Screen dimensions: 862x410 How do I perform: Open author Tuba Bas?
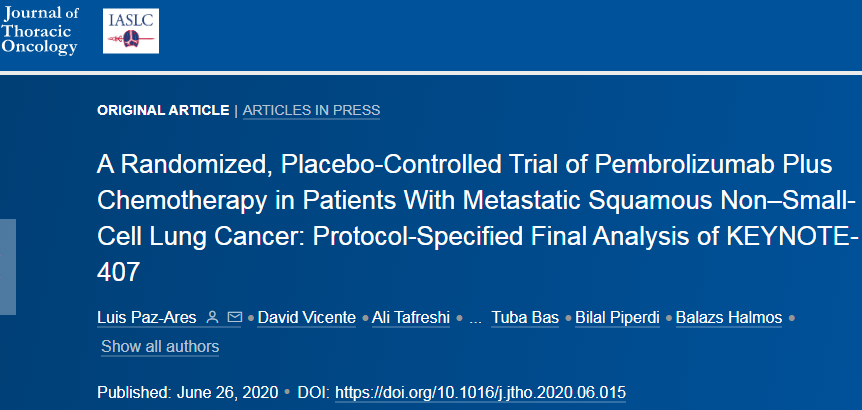[x=524, y=318]
